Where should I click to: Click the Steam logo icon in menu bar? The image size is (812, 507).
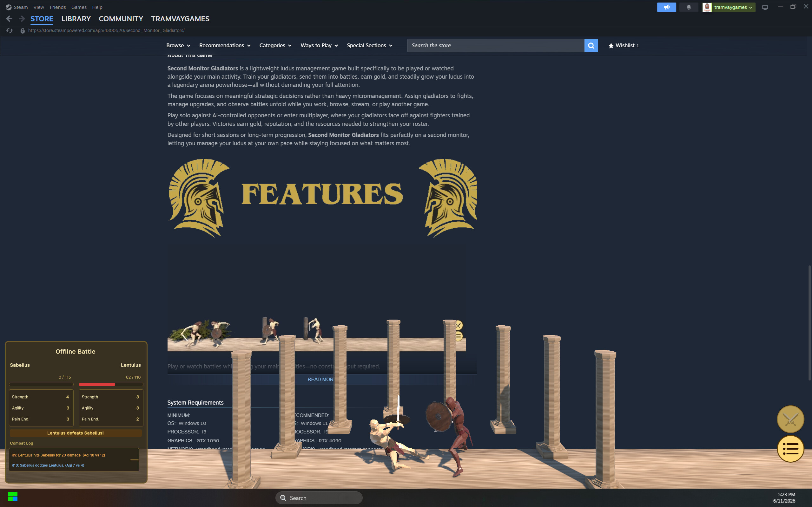(8, 7)
